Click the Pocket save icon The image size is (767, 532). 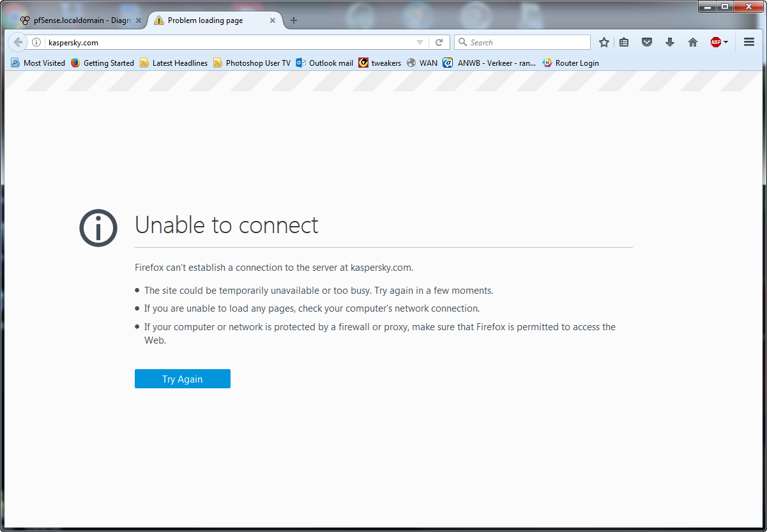point(647,42)
